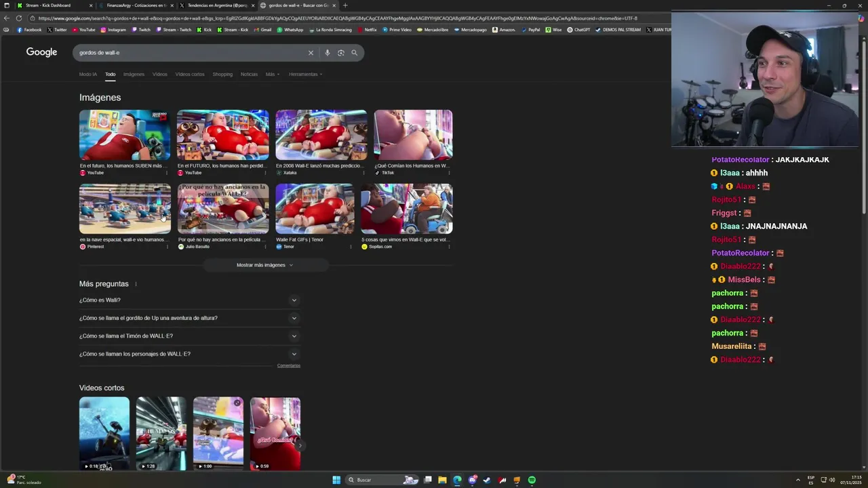868x488 pixels.
Task: Switch to the 'Shopping' tab
Action: [222, 75]
